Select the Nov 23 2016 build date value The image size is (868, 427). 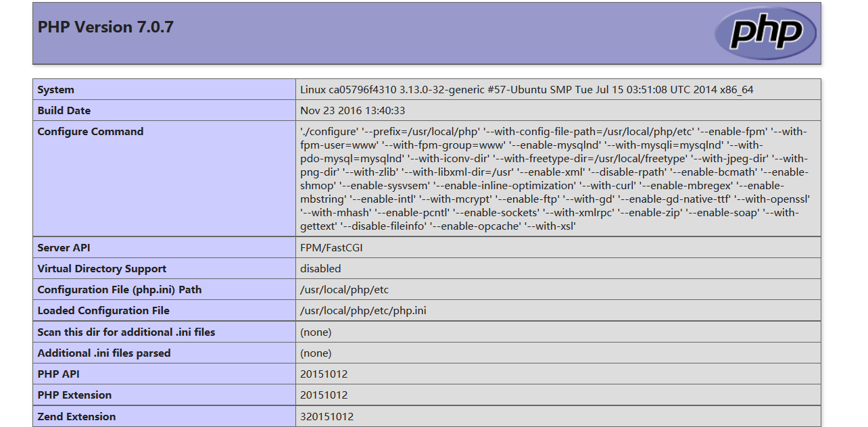coord(352,111)
